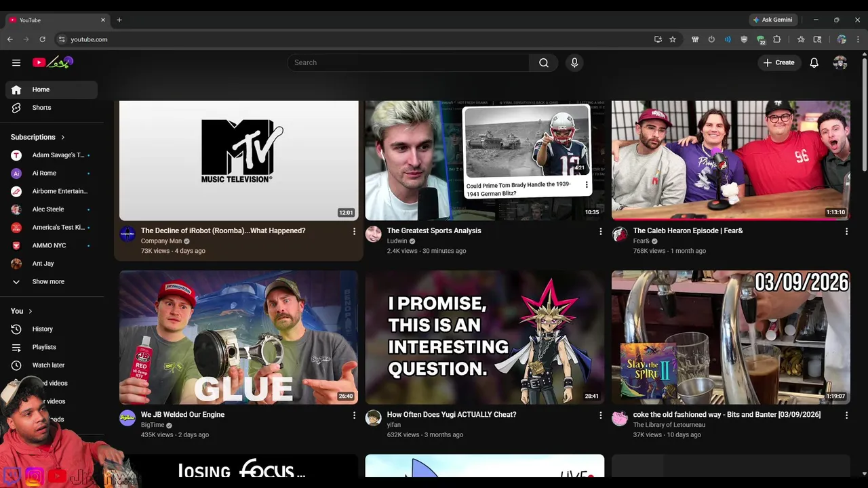Open the Slay the Spire II thumbnail
The image size is (868, 488).
tap(731, 338)
